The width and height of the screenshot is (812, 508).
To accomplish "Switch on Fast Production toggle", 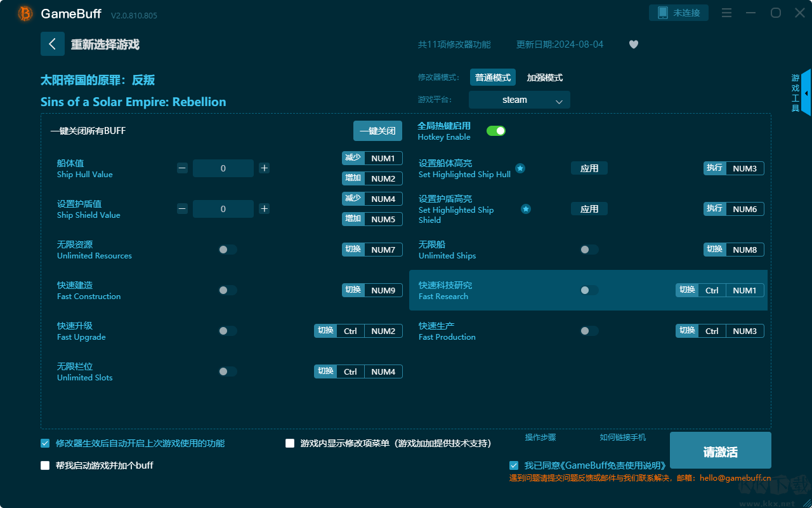I will tap(589, 331).
